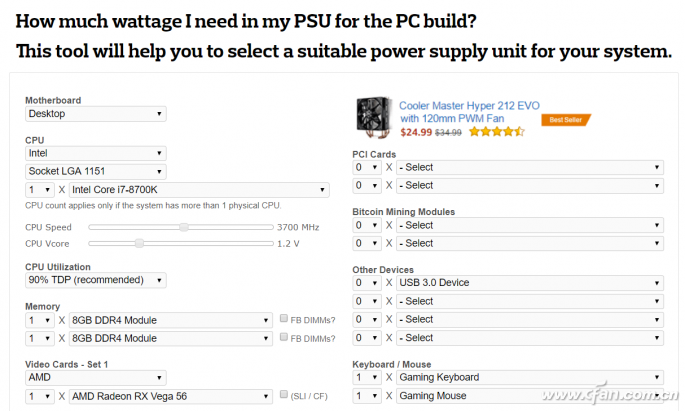Adjust the CPU Speed slider
Screen dimensions: 685x411
[183, 227]
